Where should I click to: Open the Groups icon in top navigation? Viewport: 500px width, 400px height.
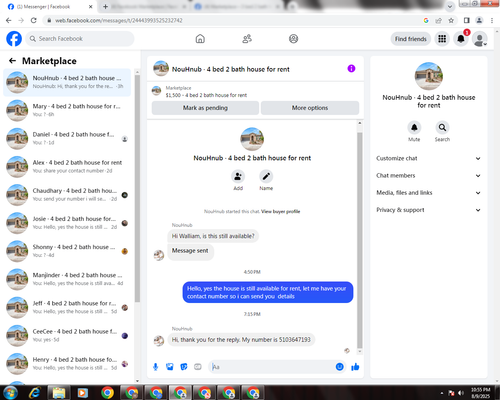click(293, 39)
